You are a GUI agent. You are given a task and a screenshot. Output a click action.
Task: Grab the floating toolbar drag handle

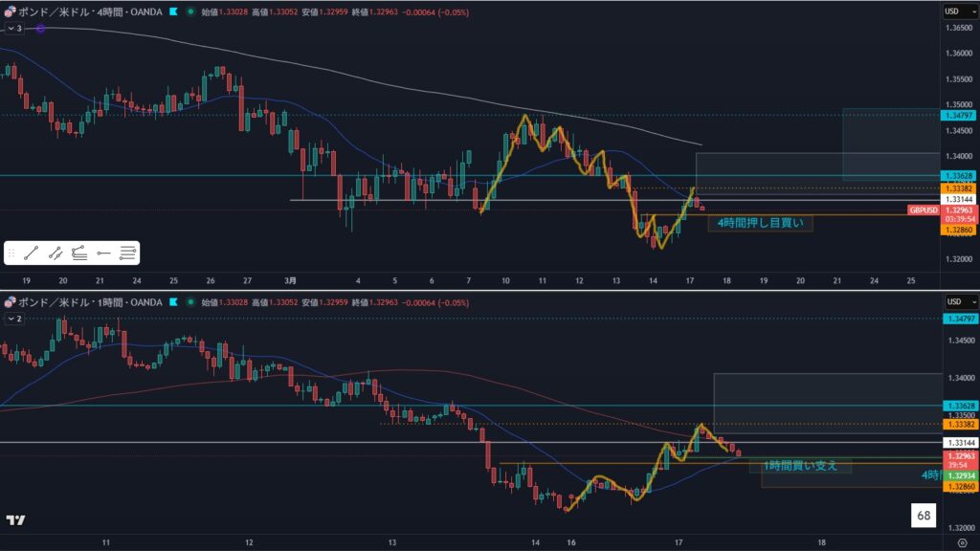coord(12,253)
